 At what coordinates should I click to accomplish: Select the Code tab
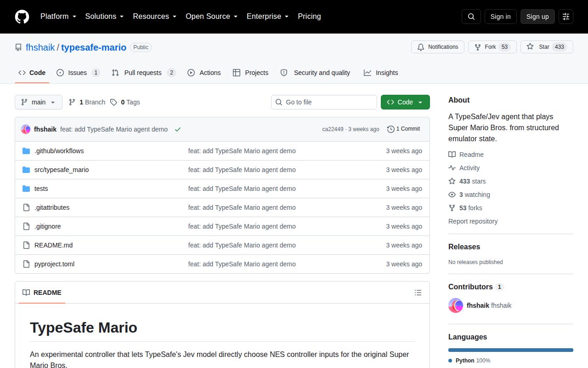(32, 73)
